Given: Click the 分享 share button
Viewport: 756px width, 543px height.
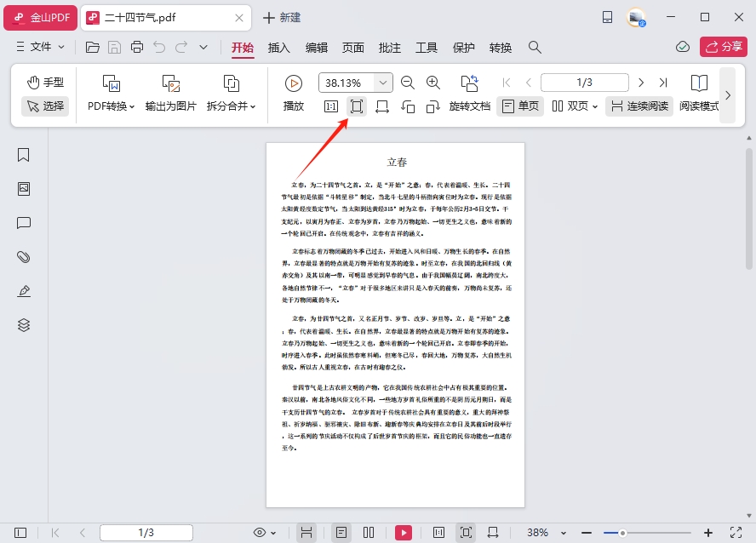Looking at the screenshot, I should [723, 47].
